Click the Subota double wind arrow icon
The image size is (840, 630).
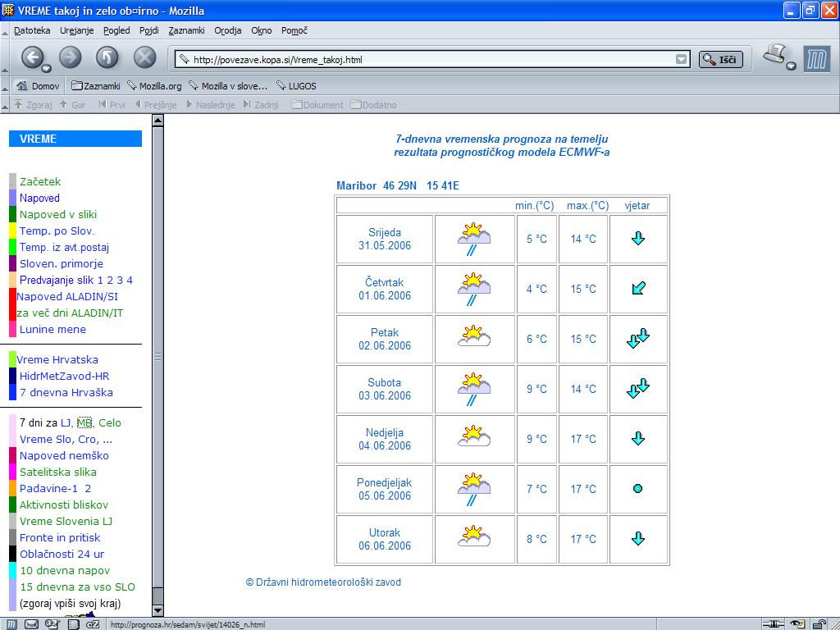638,388
